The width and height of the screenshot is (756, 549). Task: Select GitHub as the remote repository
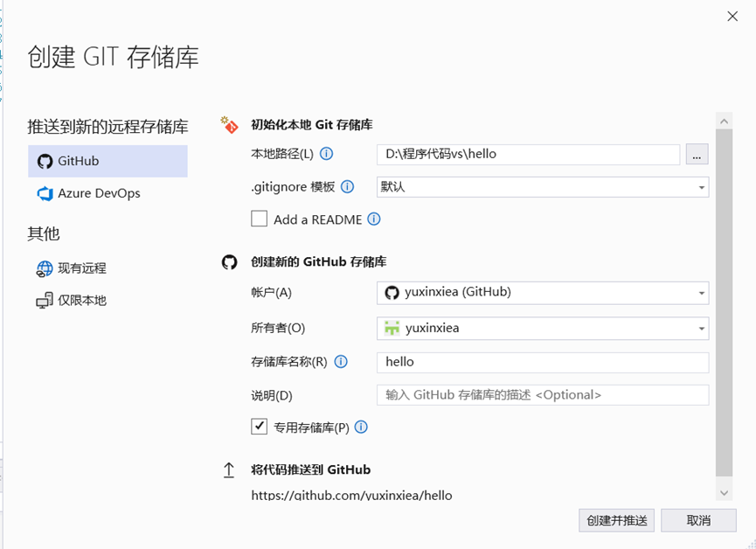[x=108, y=161]
